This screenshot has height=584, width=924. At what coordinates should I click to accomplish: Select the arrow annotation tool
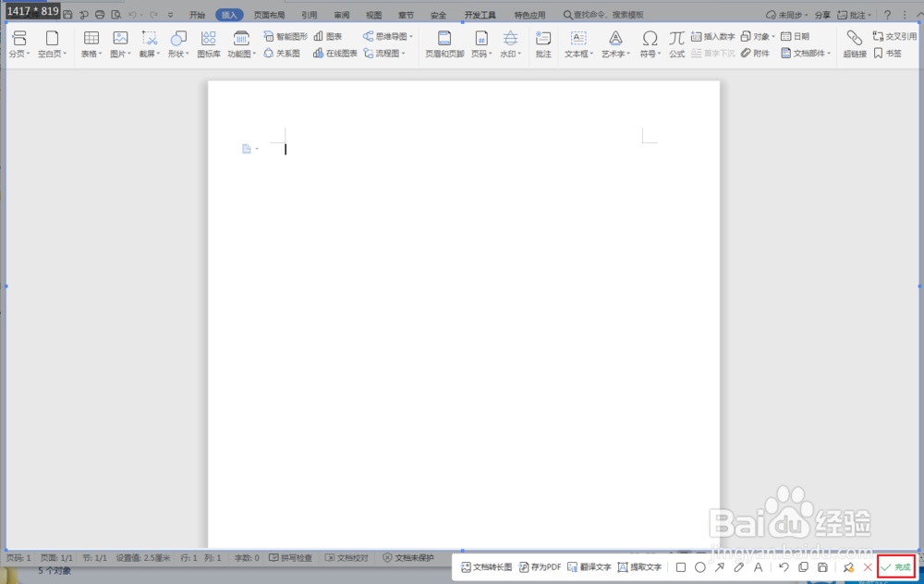[x=720, y=567]
